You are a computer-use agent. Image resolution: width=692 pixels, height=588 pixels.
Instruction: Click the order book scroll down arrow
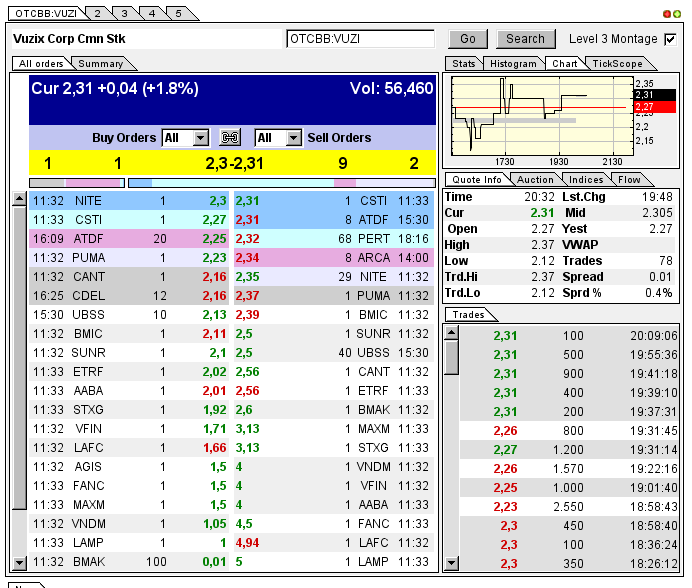click(x=18, y=563)
